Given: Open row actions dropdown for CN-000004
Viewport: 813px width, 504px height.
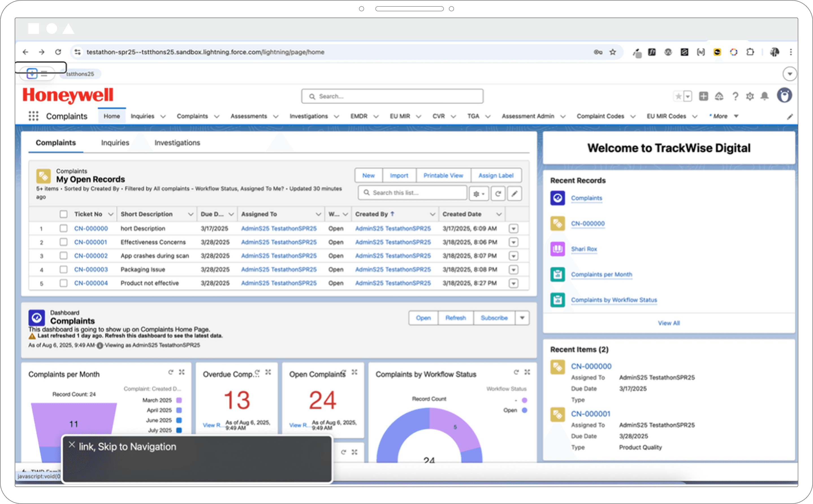Looking at the screenshot, I should [x=514, y=283].
